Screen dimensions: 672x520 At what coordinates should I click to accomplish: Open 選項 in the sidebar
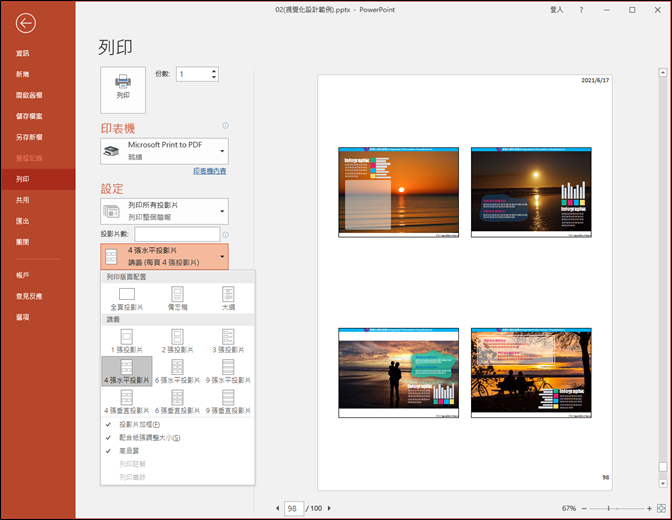[x=38, y=317]
